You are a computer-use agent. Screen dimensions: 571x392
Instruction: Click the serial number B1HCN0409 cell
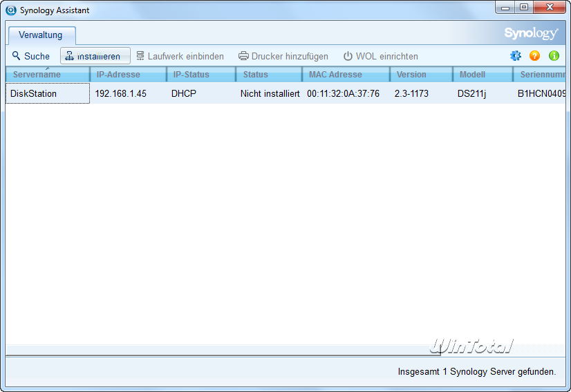541,93
